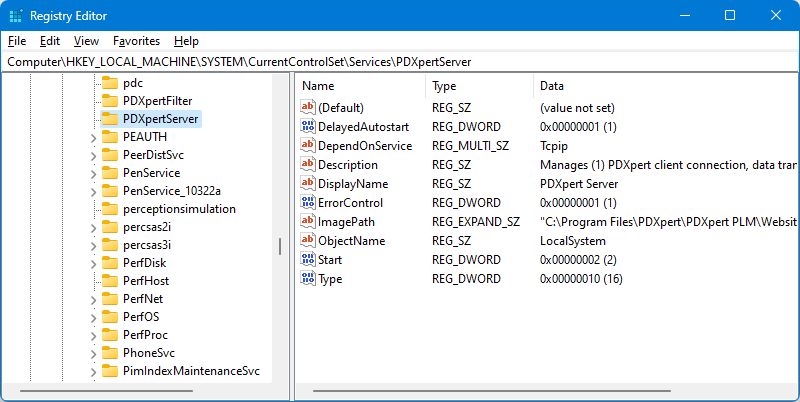Click the percsas2i folder icon
This screenshot has width=800, height=402.
(110, 227)
